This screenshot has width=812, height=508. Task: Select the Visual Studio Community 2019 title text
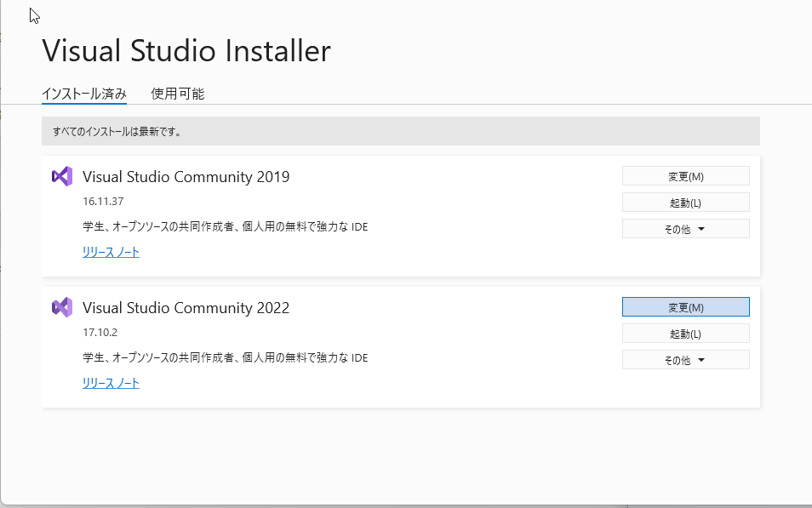pos(186,177)
